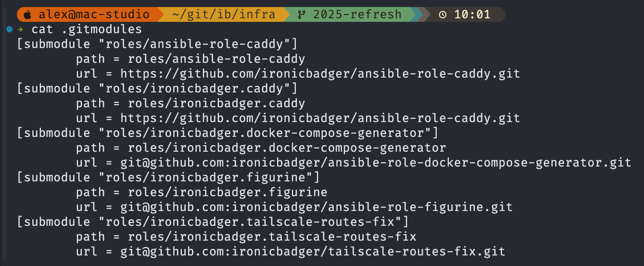Viewport: 644px width, 266px height.
Task: Click the ansible-role-figurine.git URL
Action: point(317,207)
